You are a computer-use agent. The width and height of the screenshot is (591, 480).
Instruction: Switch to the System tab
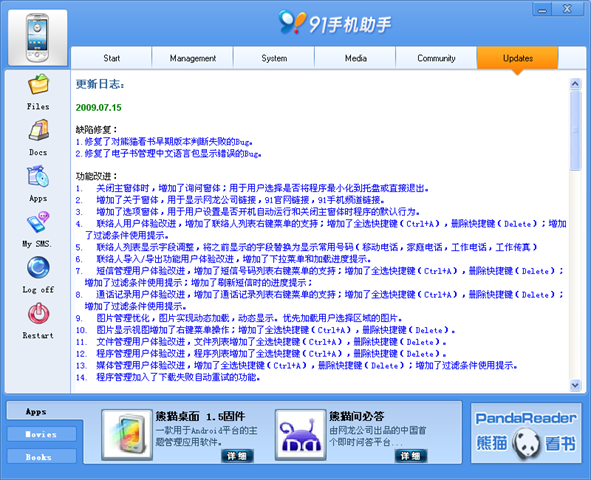tap(274, 58)
